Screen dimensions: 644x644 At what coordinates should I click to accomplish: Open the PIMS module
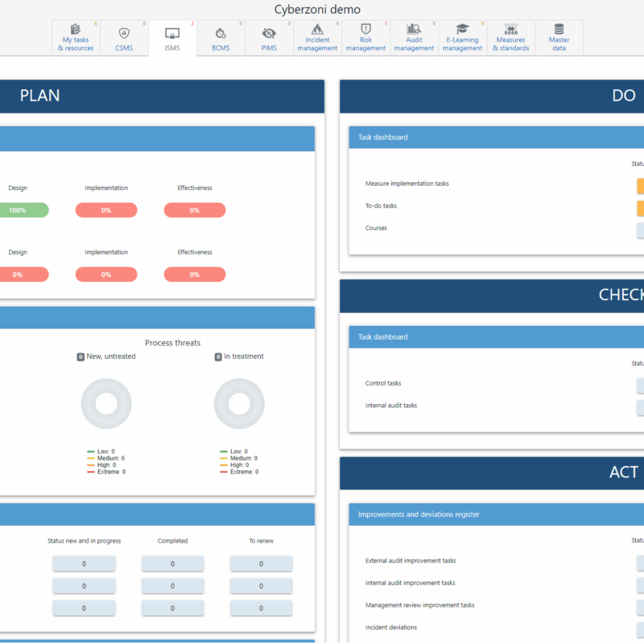269,38
